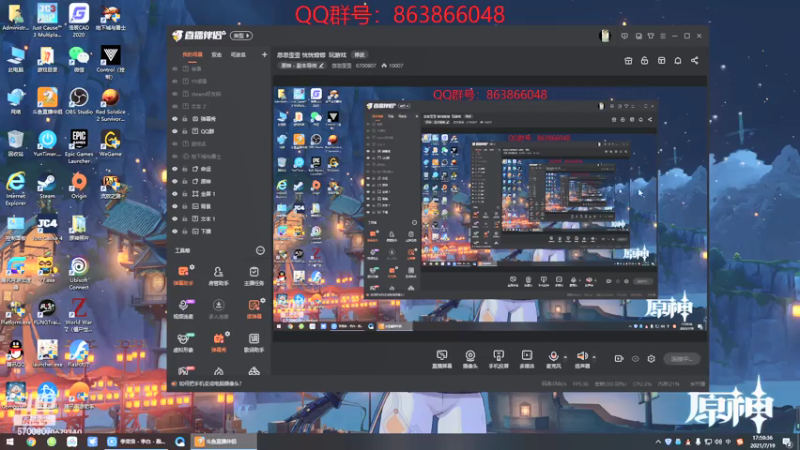
Task: Open the feedback message icon in title bar
Action: [624, 36]
